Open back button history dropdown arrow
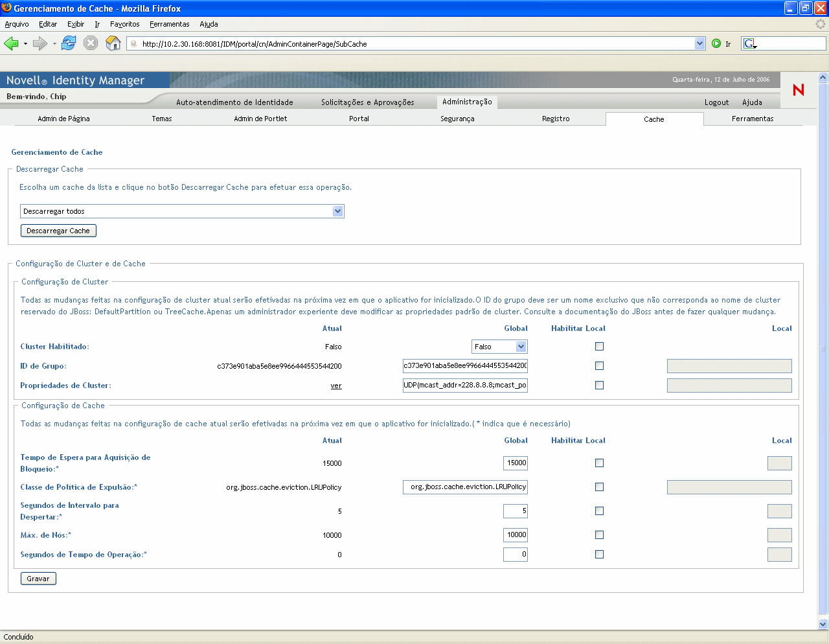Screen dimensions: 829x644 pyautogui.click(x=25, y=44)
